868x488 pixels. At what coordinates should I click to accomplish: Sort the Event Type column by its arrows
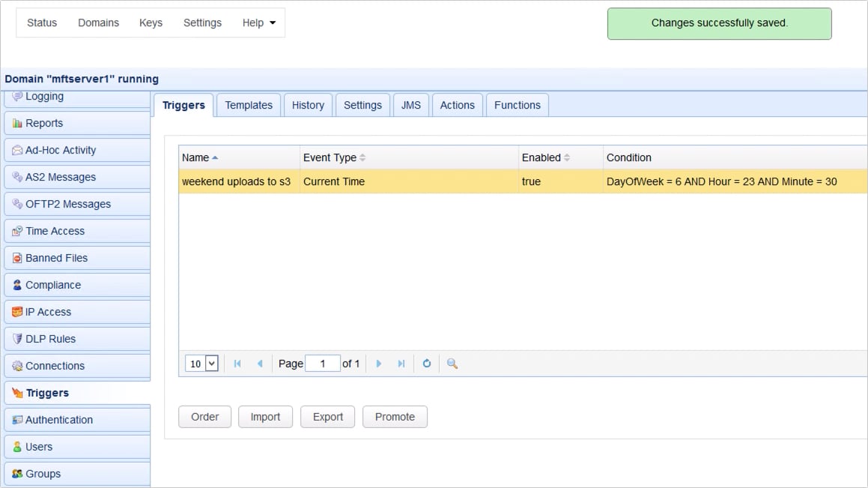[362, 157]
